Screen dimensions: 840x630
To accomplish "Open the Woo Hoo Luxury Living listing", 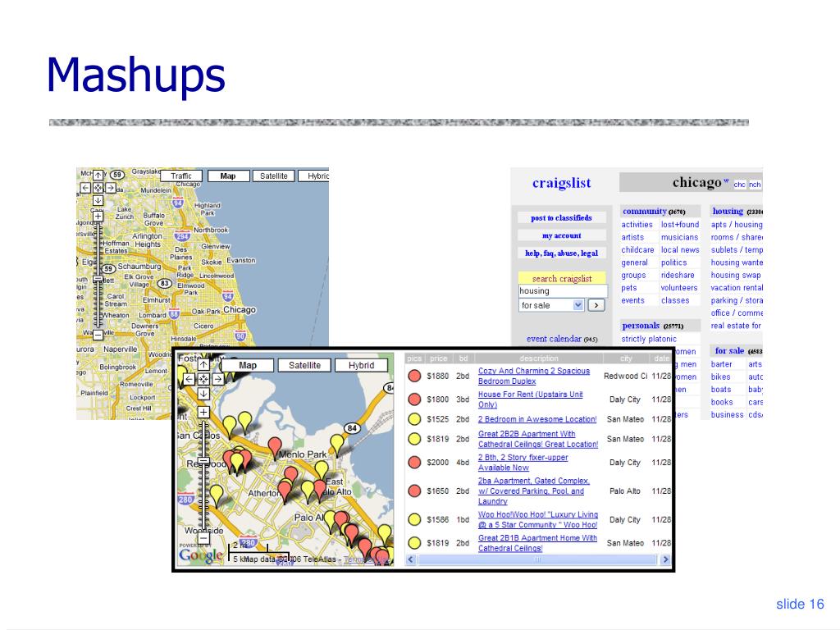I will coord(538,519).
